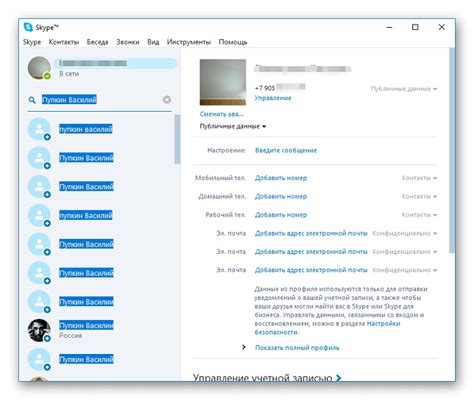Click the profile pane vertical scrollbar
474x400 pixels.
click(452, 150)
